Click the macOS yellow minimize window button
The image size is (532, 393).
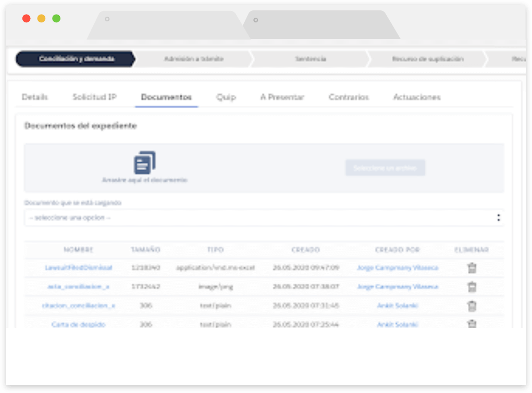[41, 18]
